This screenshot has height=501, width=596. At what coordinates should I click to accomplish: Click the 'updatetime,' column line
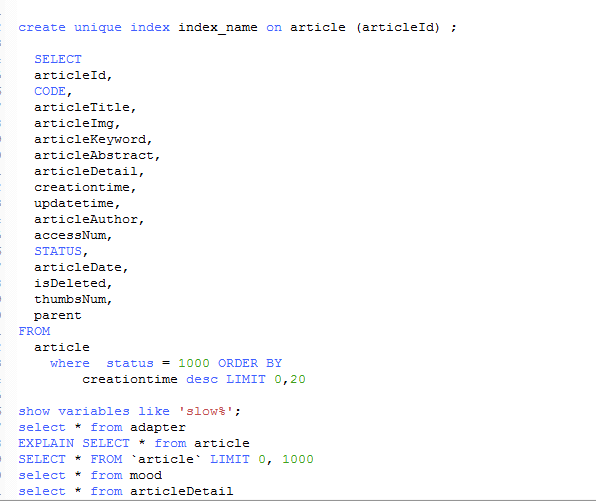point(77,203)
